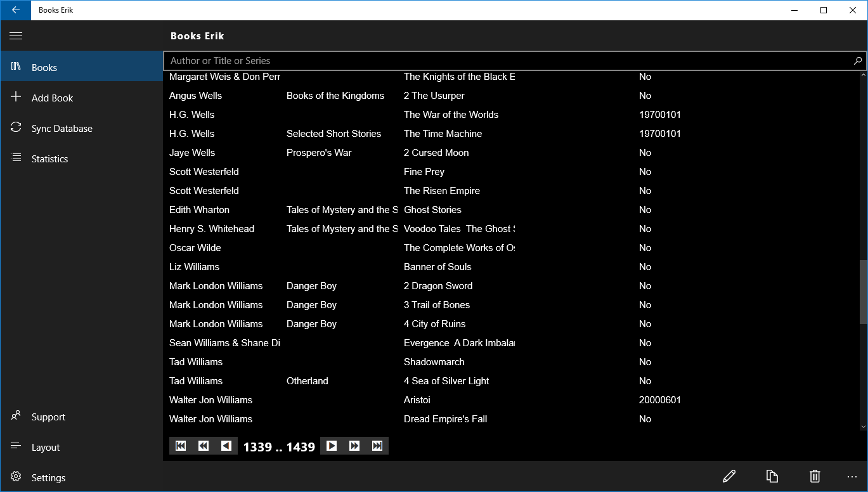The width and height of the screenshot is (868, 492).
Task: Click the 'Otherland' series cell
Action: [x=308, y=381]
